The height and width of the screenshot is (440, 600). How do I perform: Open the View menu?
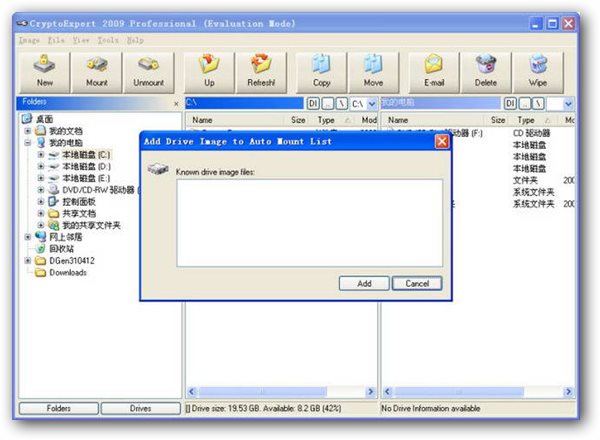tap(81, 40)
